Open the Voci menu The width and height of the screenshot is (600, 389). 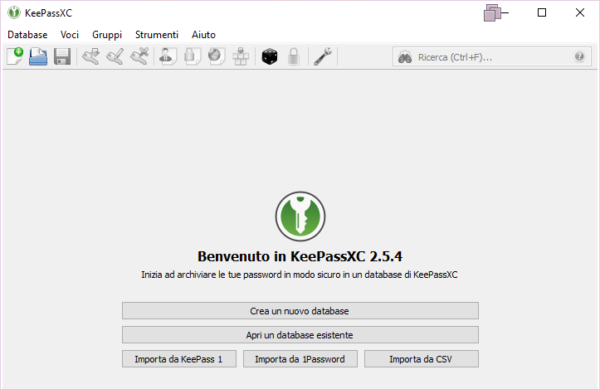[x=69, y=35]
